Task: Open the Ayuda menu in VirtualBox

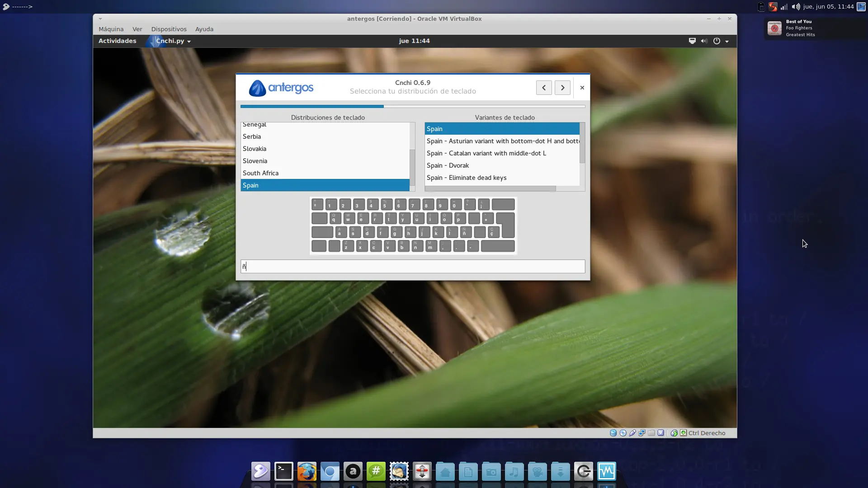Action: tap(204, 29)
